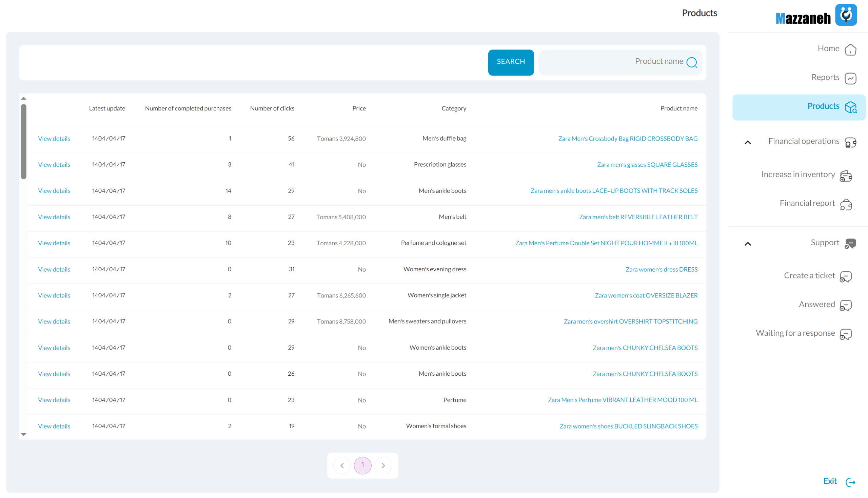Open Zara men's glasses SQUARE GLASSES link

pos(647,165)
